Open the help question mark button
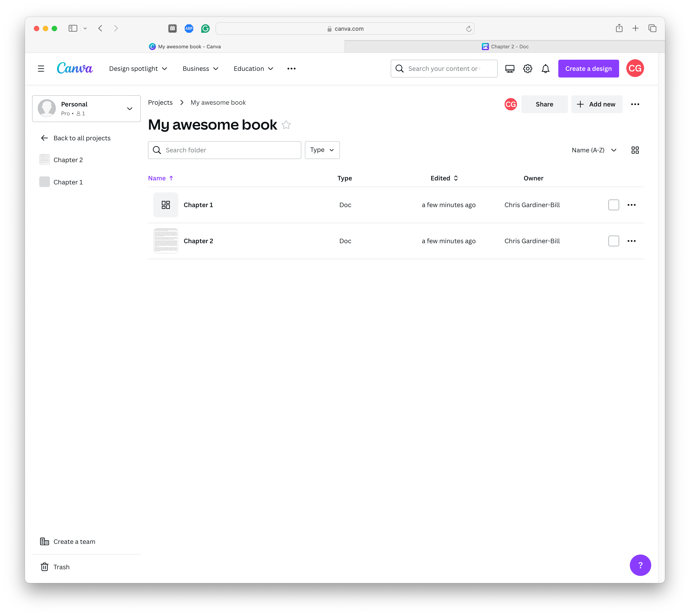 click(640, 565)
